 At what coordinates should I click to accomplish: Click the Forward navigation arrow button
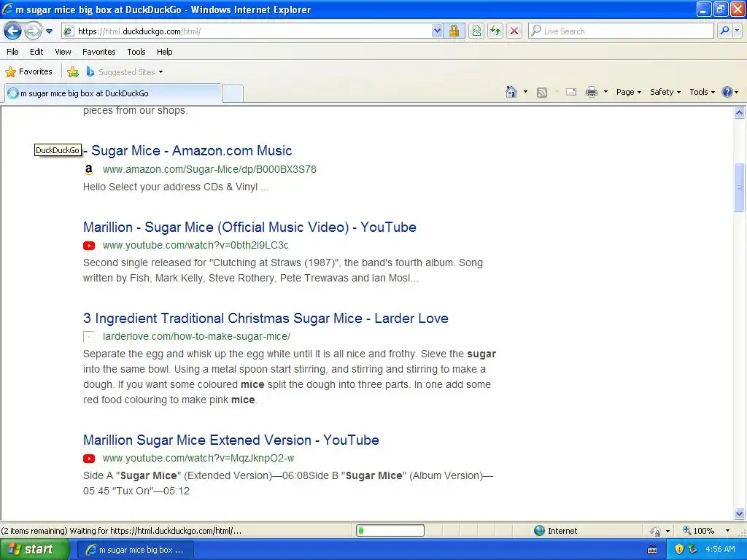coord(33,31)
